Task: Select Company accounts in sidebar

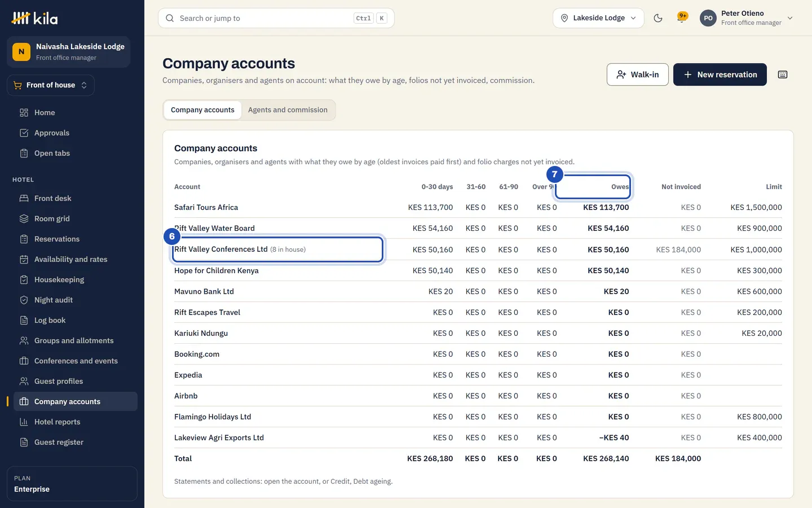Action: coord(76,401)
